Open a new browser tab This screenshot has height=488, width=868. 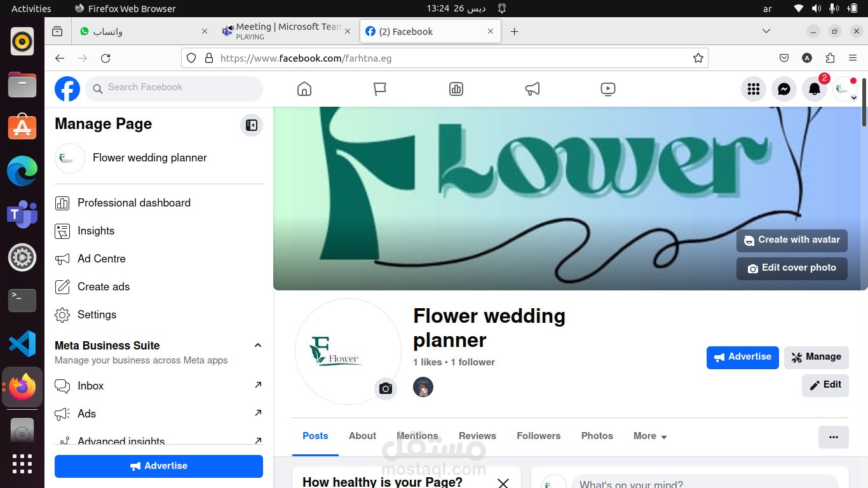click(x=515, y=31)
